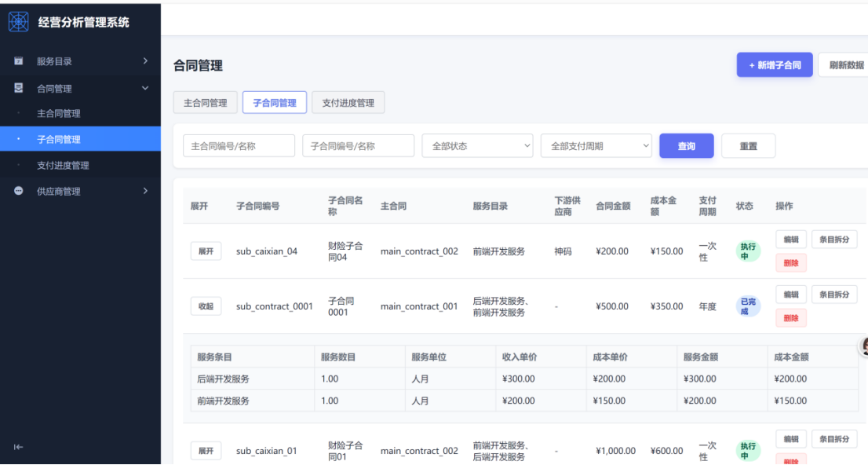868x465 pixels.
Task: Switch to the 子合同管理 tab
Action: [275, 103]
